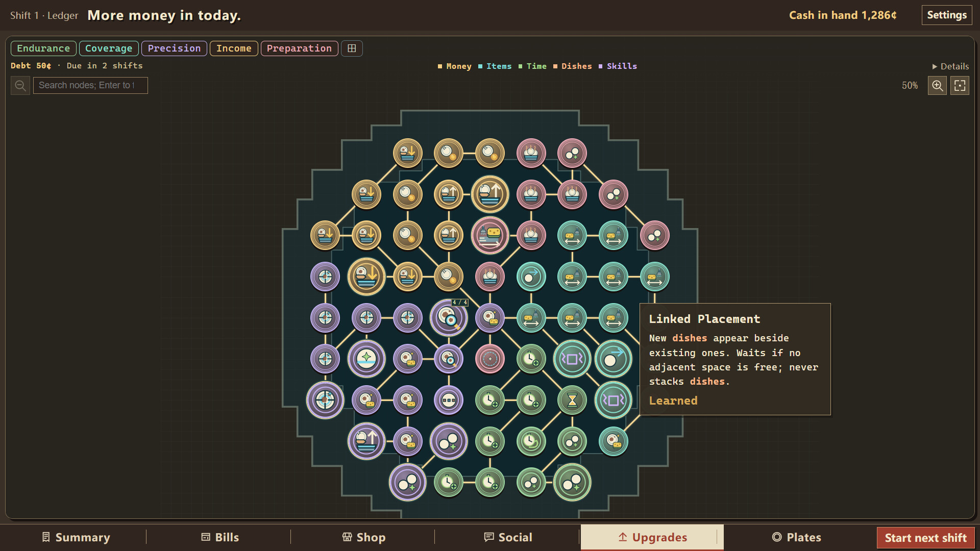
Task: Toggle the Income filter chip
Action: 234,48
